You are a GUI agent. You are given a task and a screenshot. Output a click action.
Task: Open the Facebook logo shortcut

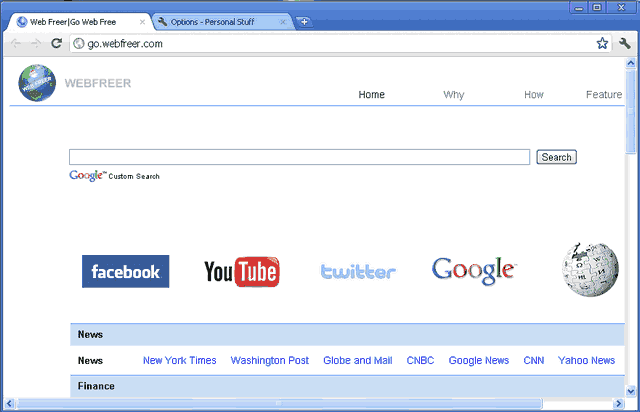tap(125, 272)
